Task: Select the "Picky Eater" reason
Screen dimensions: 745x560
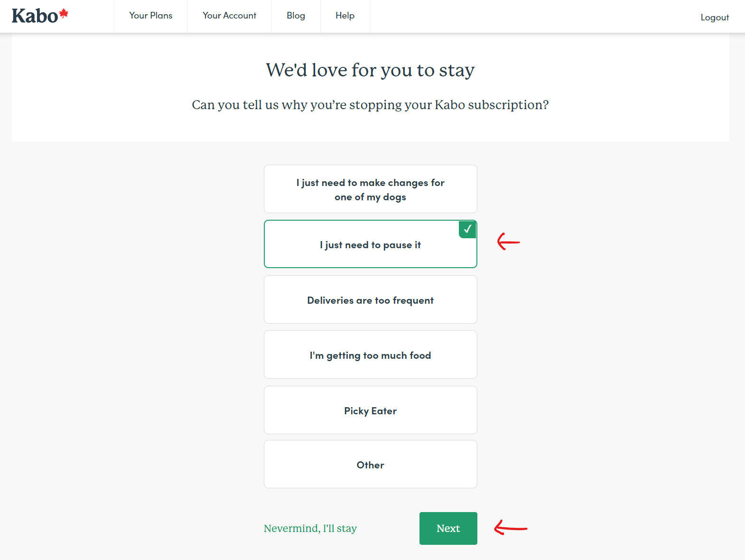Action: [370, 411]
